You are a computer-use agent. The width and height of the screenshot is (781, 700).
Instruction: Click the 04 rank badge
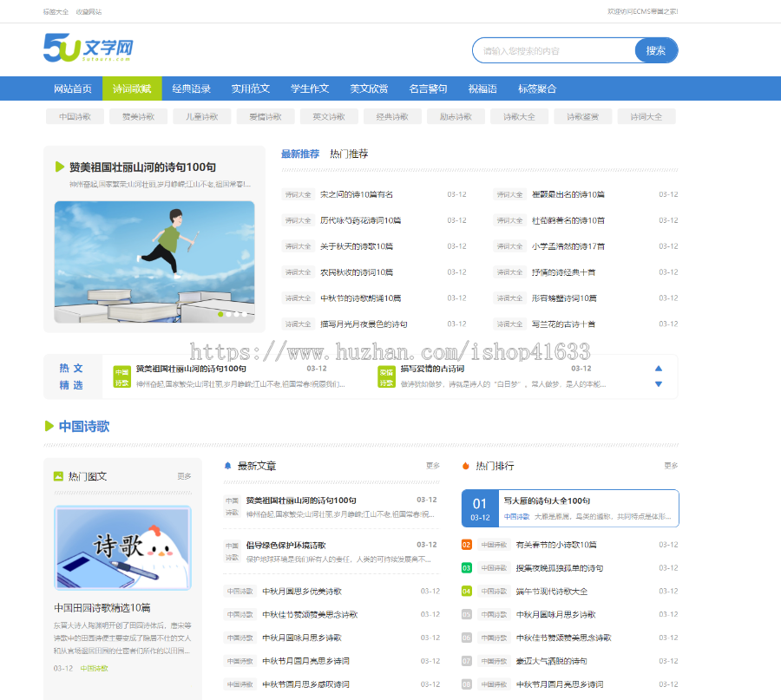coord(467,592)
